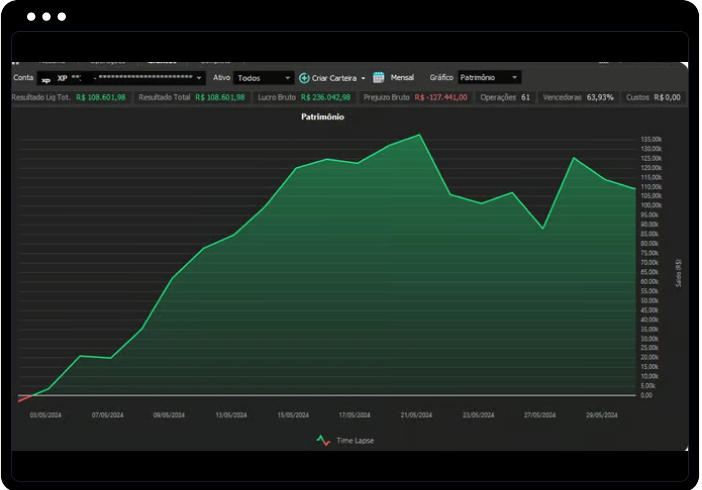This screenshot has width=702, height=490.
Task: Click the XP broker logo in Conta field
Action: [x=46, y=78]
